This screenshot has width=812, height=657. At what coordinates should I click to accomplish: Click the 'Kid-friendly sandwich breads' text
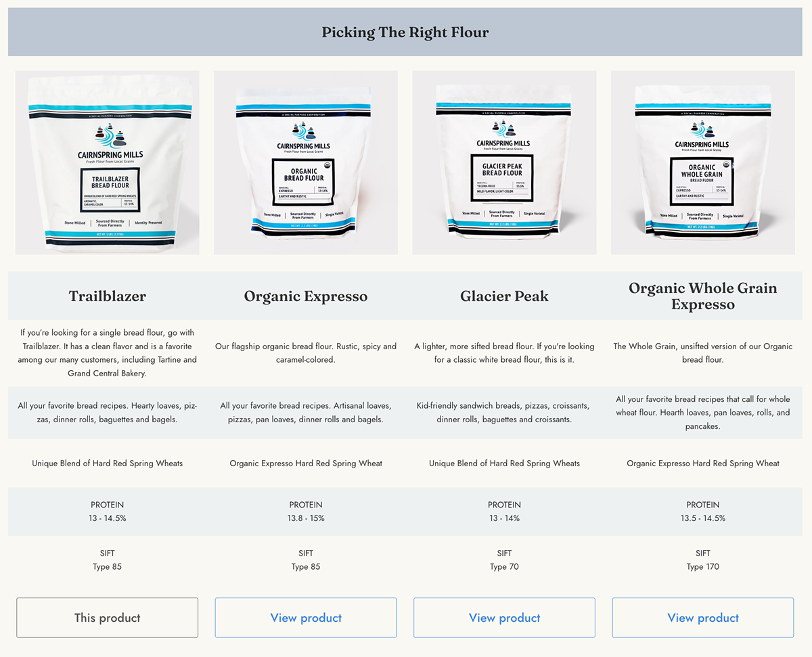504,413
